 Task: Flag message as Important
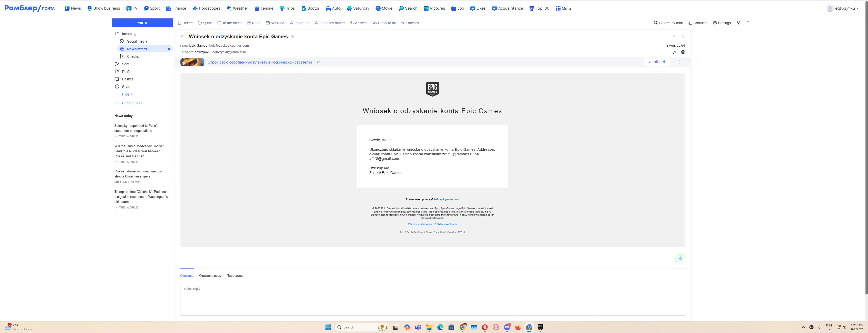[299, 23]
